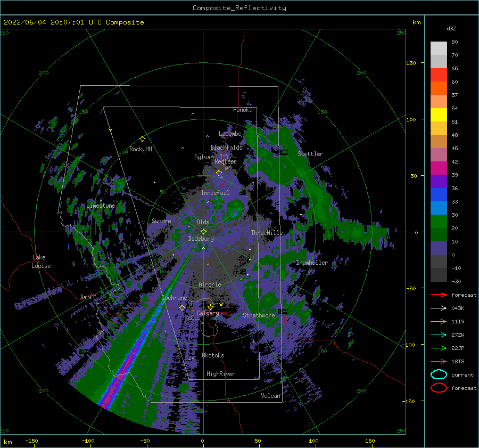Pick the orange 60 dBZ color swatch
The image size is (479, 448).
click(439, 88)
